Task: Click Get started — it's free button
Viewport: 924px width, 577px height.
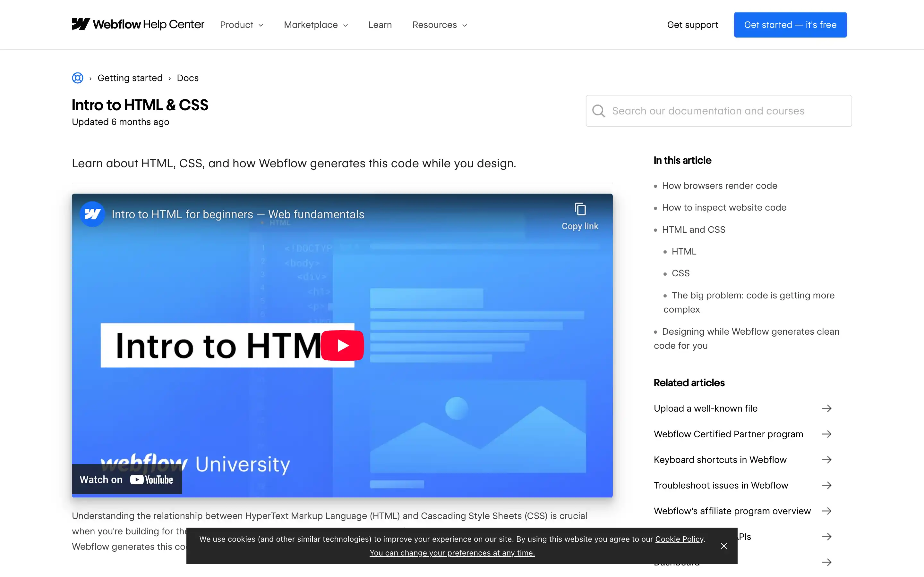Action: [790, 25]
